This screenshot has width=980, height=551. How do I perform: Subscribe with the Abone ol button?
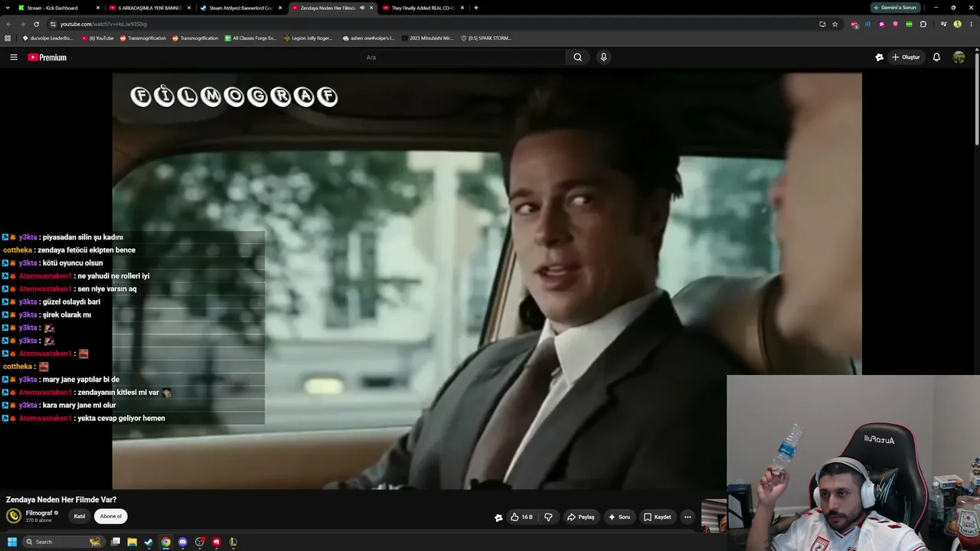coord(111,517)
